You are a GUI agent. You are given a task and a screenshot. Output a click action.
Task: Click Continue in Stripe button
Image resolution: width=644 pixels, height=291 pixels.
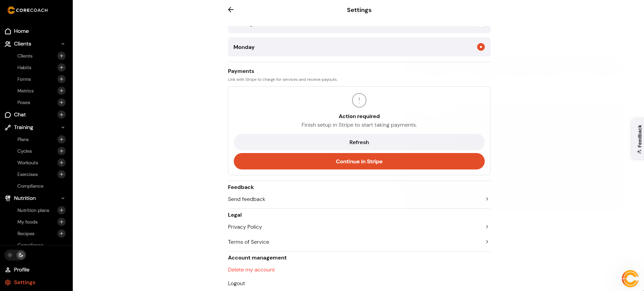[359, 161]
